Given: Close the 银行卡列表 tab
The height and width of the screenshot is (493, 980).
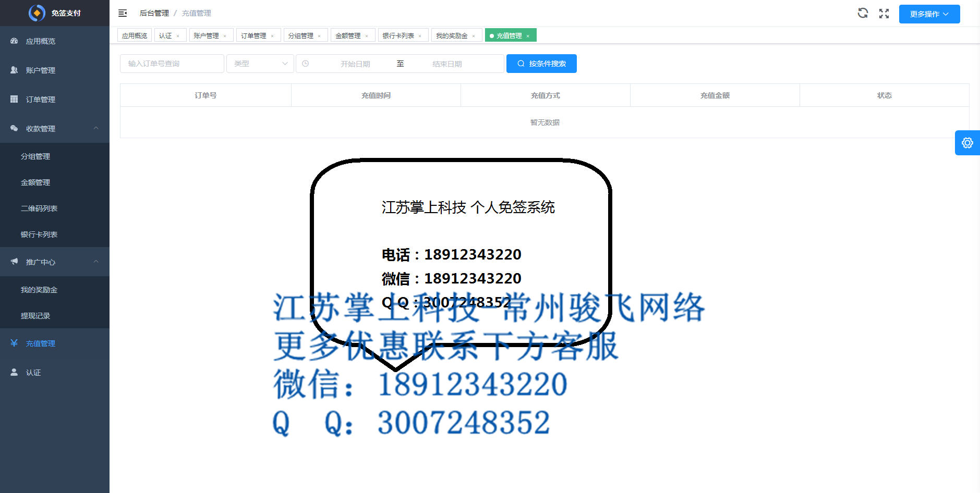Looking at the screenshot, I should pos(420,36).
